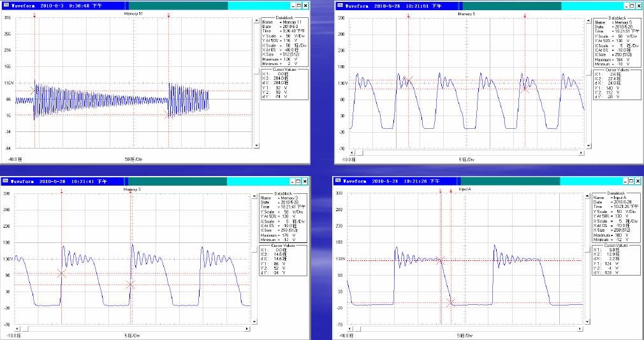Close the Input A waveform window

point(638,181)
